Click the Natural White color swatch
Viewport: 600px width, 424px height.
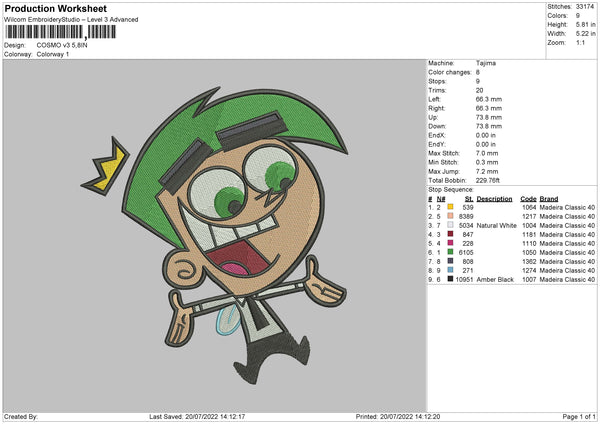coord(451,225)
